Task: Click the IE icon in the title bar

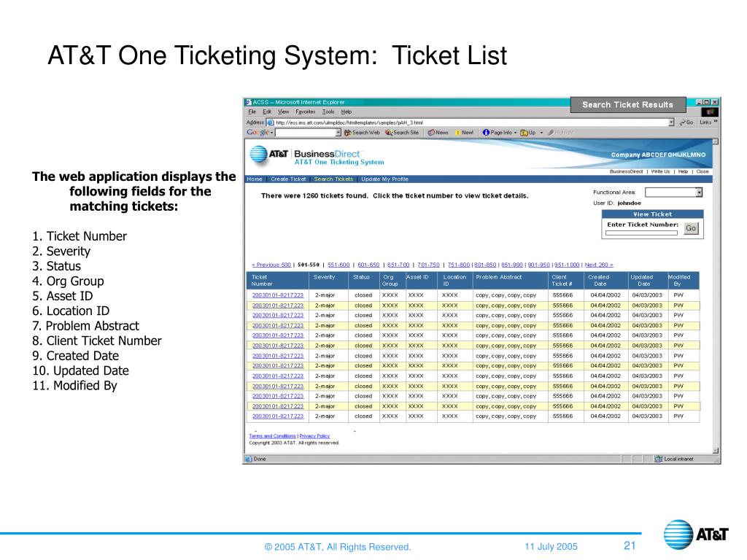Action: click(x=248, y=102)
